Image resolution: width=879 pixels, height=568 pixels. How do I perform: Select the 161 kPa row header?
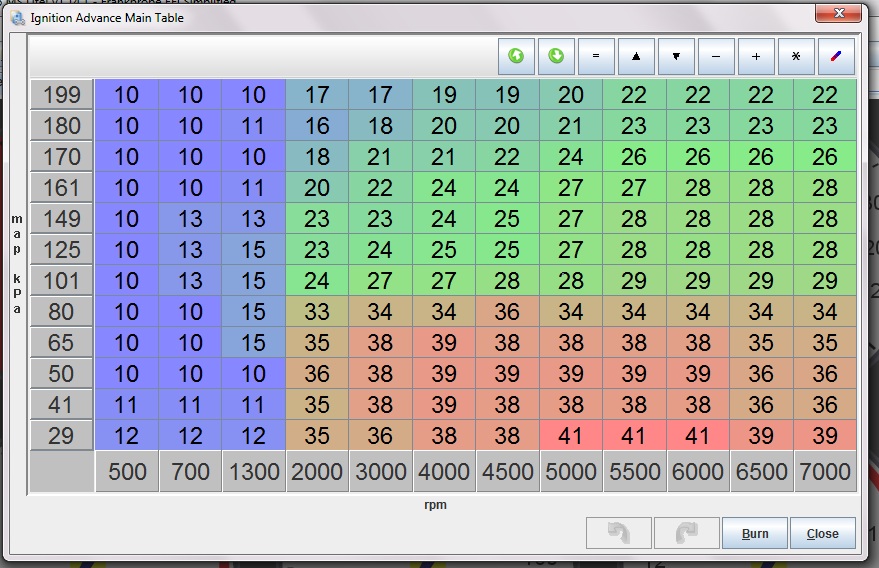(61, 188)
